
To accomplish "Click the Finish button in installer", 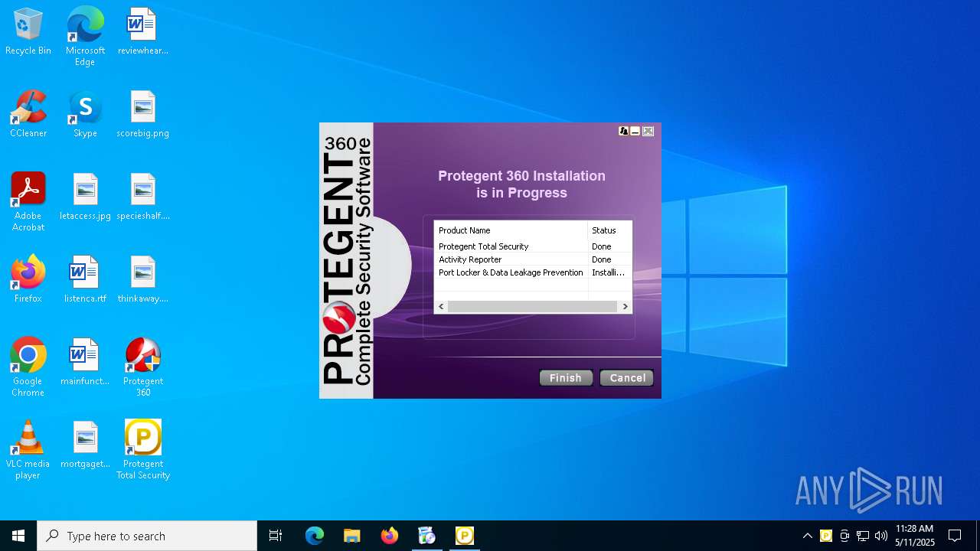I will 566,378.
